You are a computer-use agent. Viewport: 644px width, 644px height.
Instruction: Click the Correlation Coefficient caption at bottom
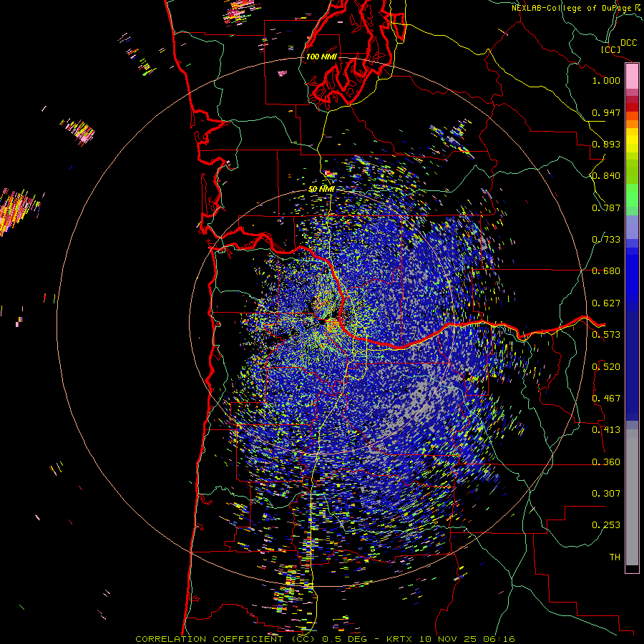pos(325,639)
